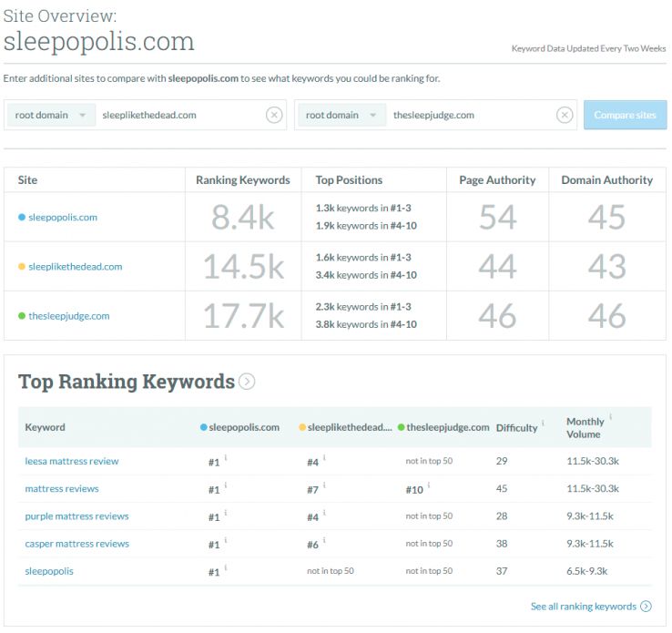Open second root domain dropdown

[x=341, y=116]
